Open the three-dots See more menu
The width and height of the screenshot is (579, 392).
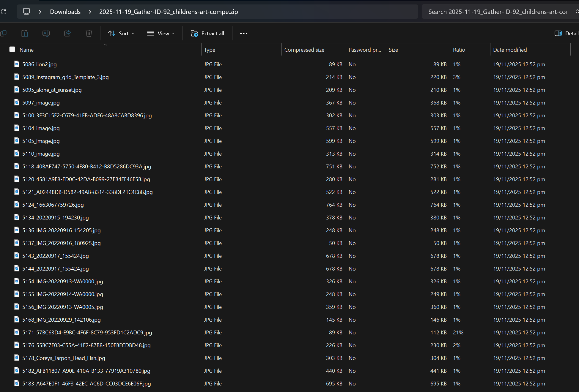coord(244,33)
